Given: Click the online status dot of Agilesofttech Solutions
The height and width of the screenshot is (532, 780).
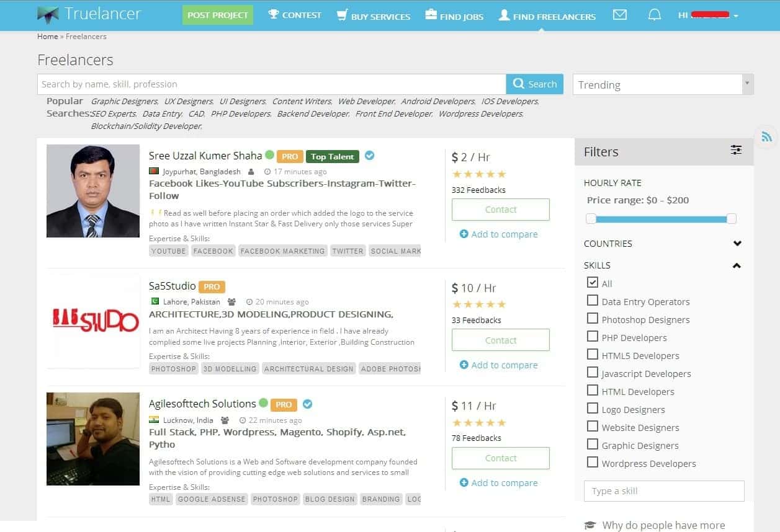Looking at the screenshot, I should [263, 403].
